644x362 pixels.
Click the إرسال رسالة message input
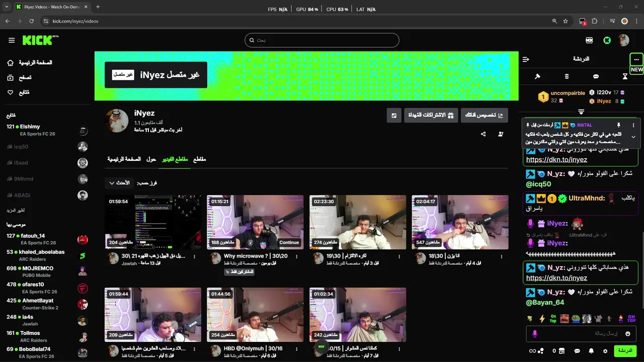(x=581, y=334)
